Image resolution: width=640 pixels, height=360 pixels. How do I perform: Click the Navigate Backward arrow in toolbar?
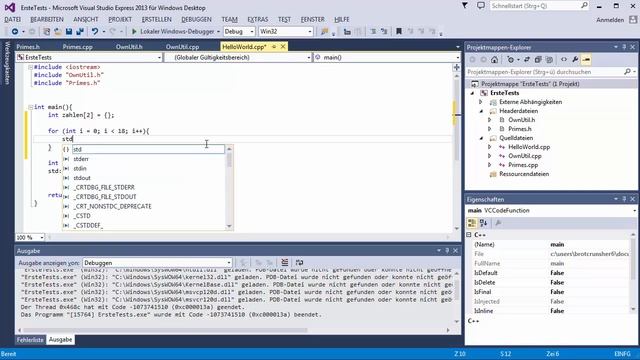15,31
